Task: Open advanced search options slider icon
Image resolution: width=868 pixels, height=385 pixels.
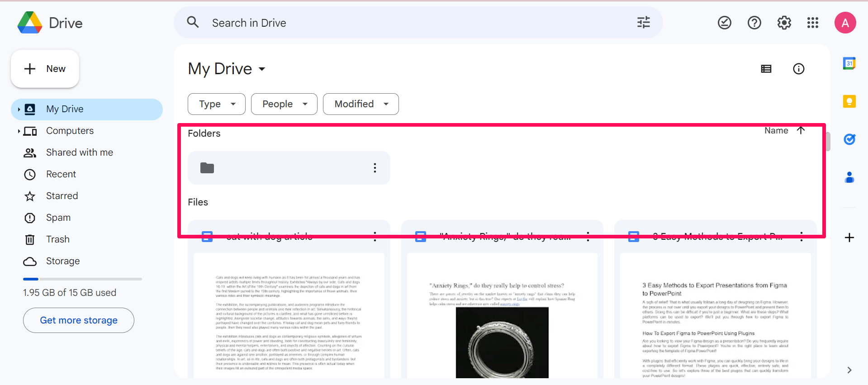Action: [x=643, y=22]
